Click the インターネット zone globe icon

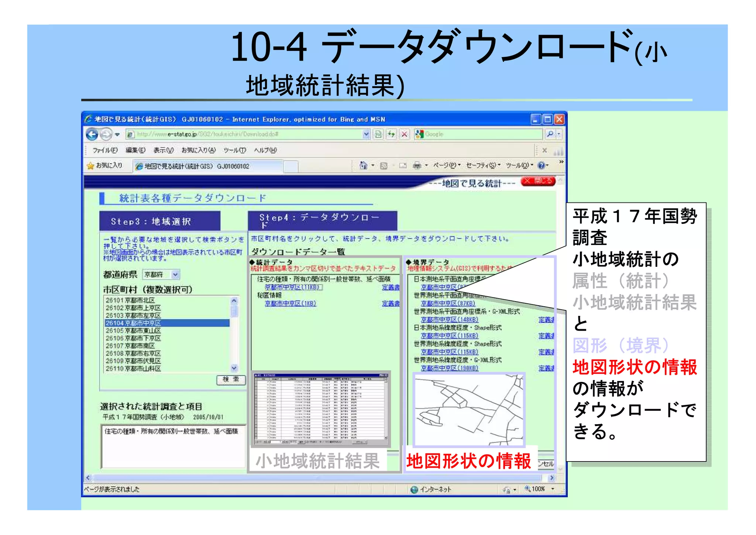(415, 490)
